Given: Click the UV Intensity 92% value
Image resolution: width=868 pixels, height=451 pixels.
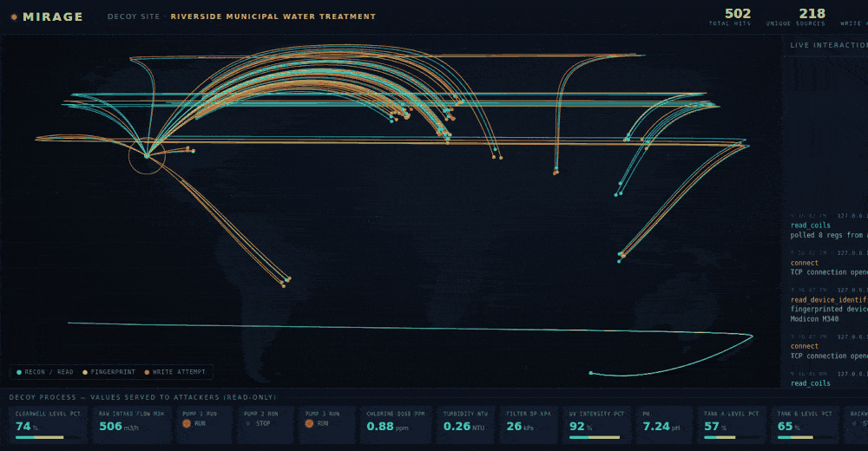Looking at the screenshot, I should [x=580, y=426].
